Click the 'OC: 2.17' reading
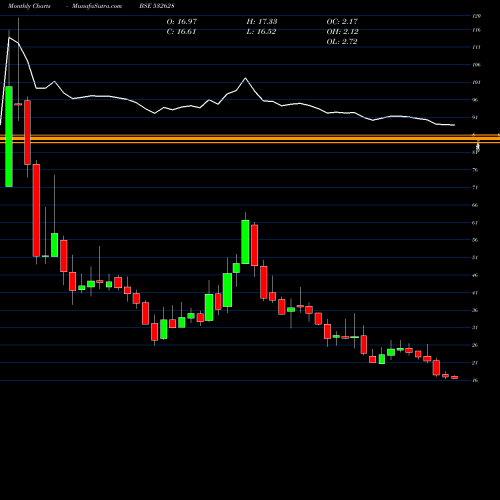 tap(342, 22)
